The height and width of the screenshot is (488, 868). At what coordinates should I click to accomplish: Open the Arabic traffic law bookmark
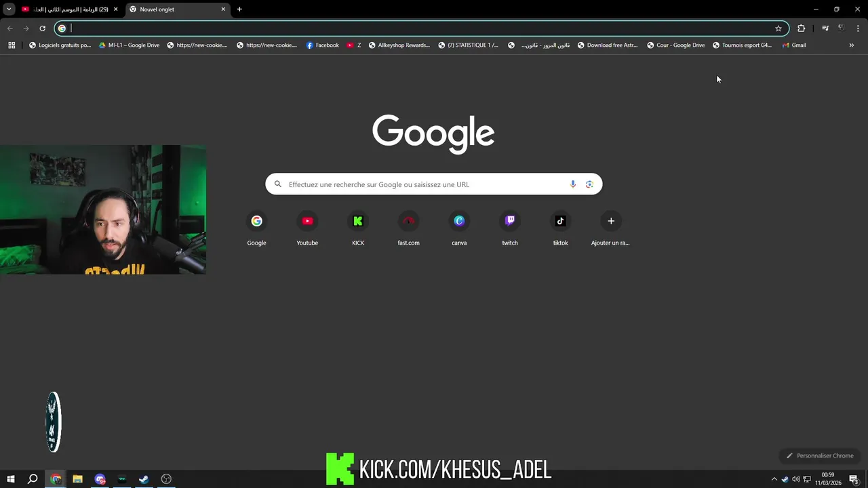pyautogui.click(x=539, y=45)
